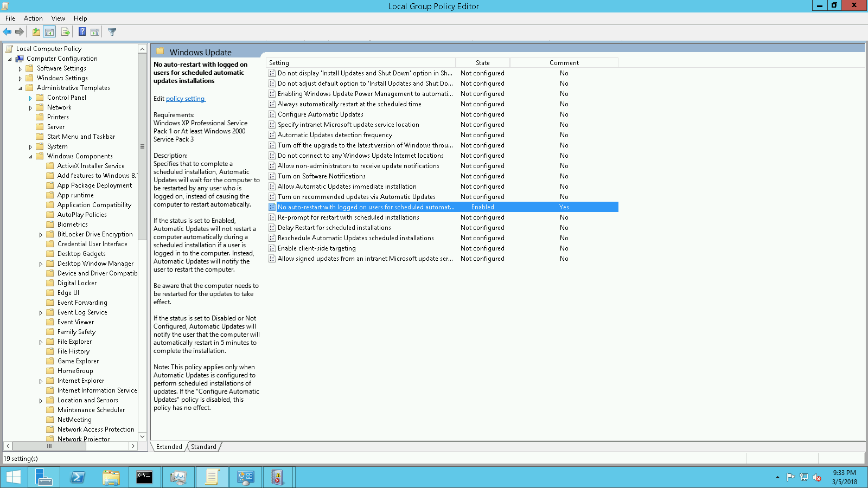Switch to the Extended tab

(x=169, y=447)
